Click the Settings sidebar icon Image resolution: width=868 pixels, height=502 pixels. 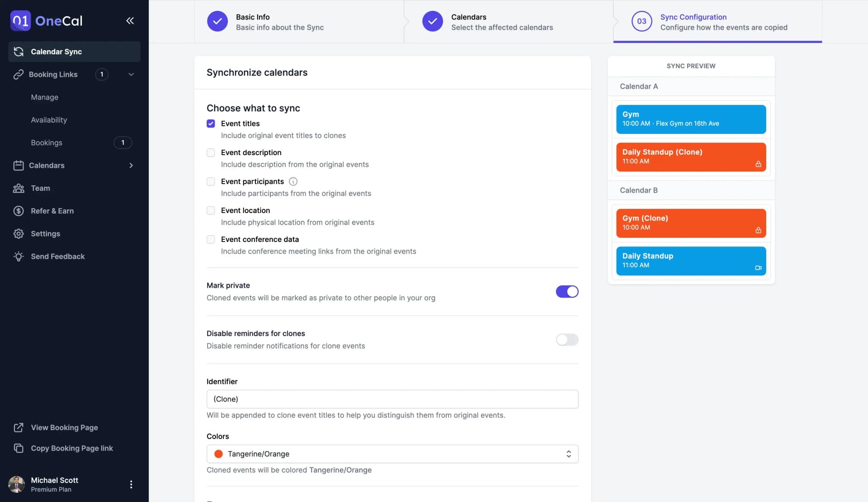coord(19,234)
